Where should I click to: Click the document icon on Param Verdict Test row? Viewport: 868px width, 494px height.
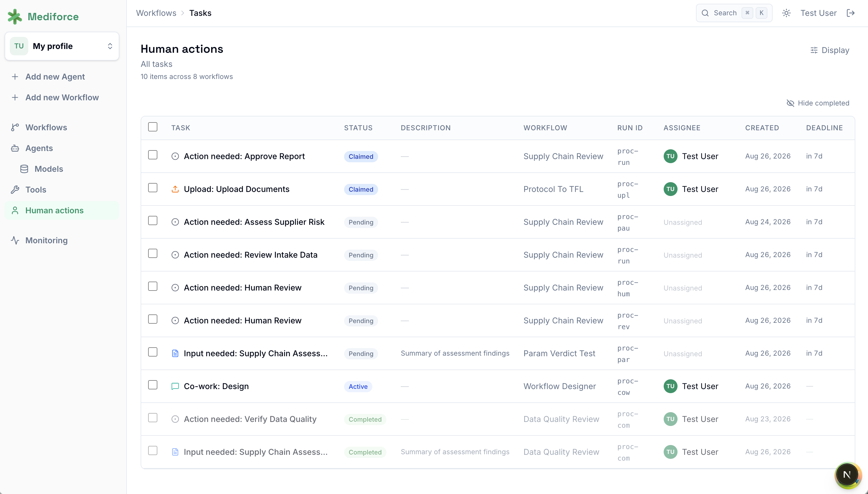(175, 353)
